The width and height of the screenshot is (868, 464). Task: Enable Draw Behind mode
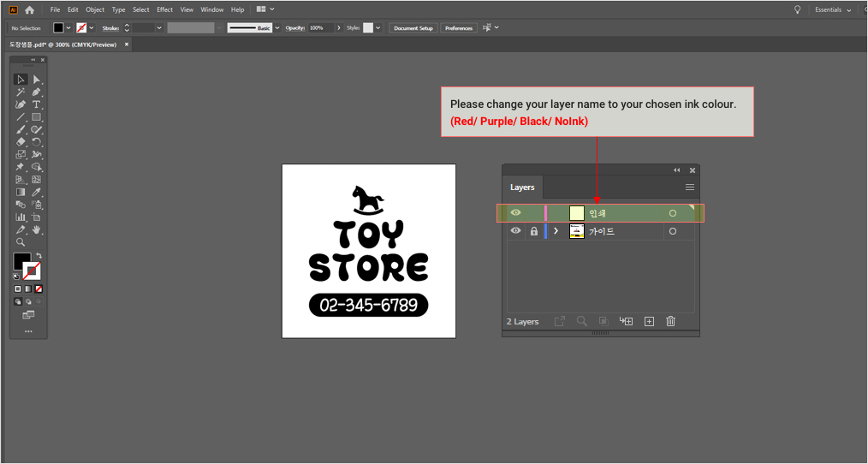(28, 301)
